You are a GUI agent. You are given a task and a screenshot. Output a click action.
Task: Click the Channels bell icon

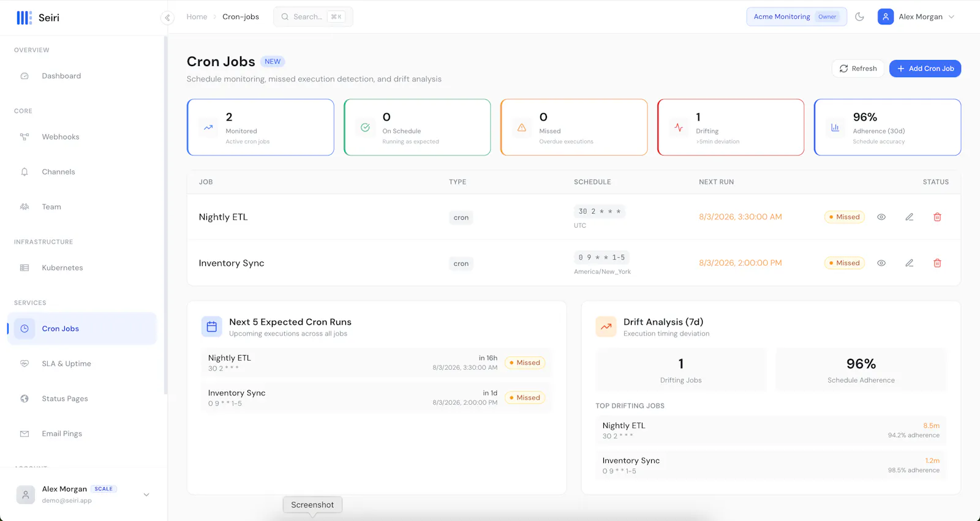[24, 172]
